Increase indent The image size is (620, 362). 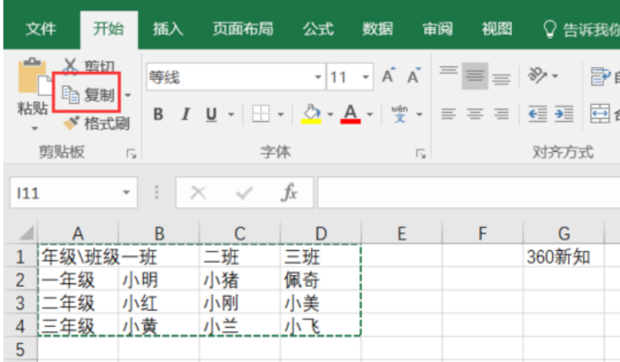point(564,114)
